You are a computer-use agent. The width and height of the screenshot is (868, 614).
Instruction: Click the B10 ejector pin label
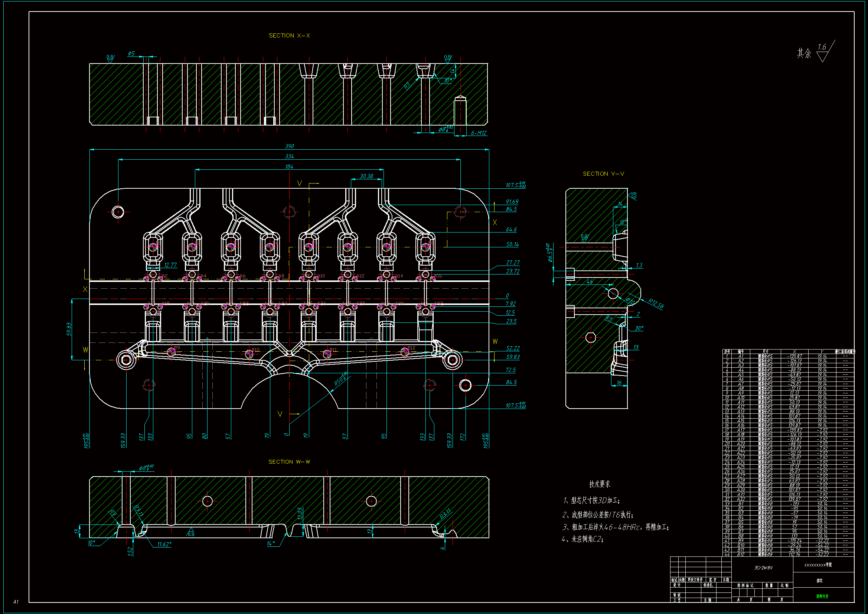pyautogui.click(x=256, y=350)
